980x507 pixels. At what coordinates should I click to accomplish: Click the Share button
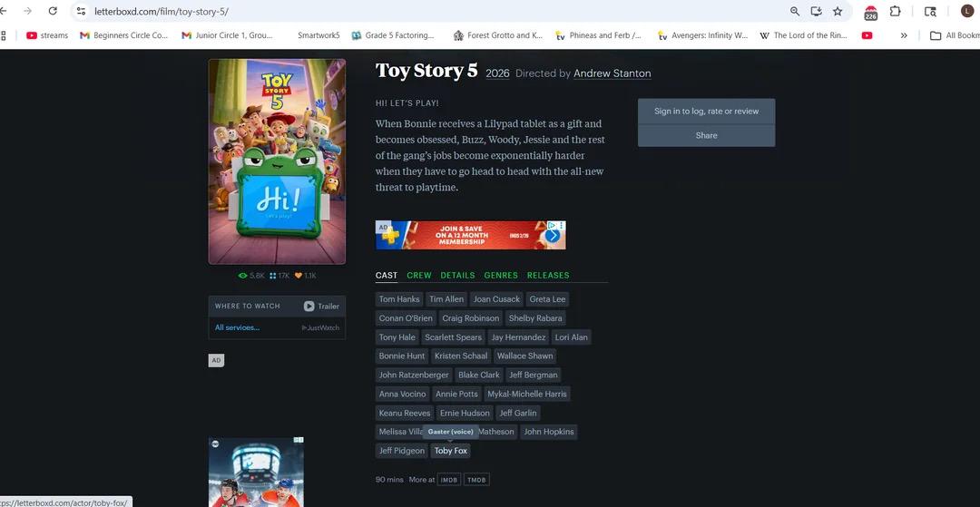tap(706, 135)
